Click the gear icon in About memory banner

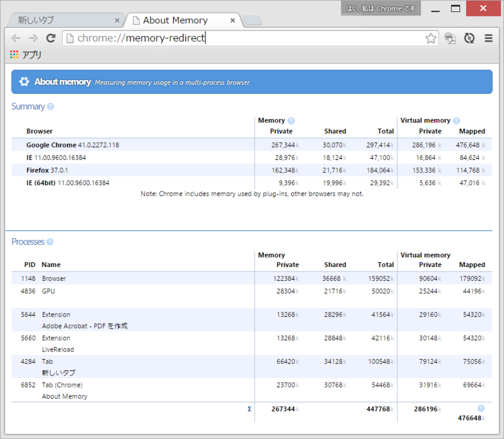pyautogui.click(x=24, y=82)
